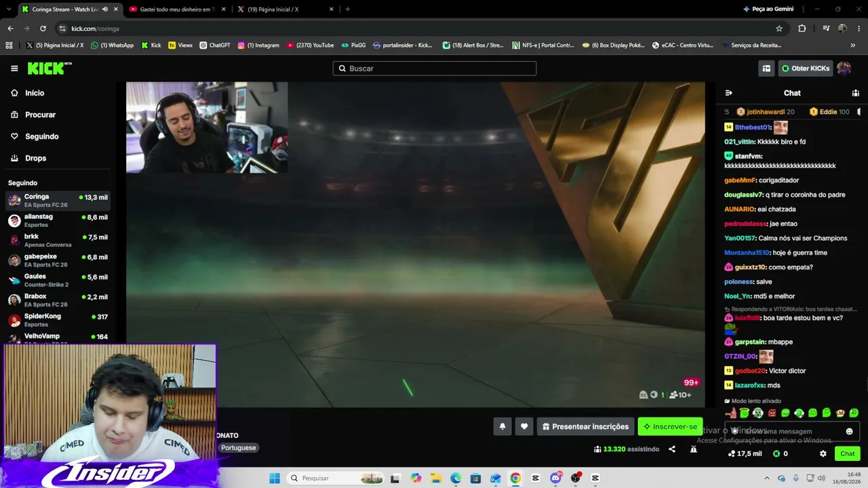Open allanstag channel from followed list
Image resolution: width=868 pixels, height=488 pixels.
click(58, 220)
